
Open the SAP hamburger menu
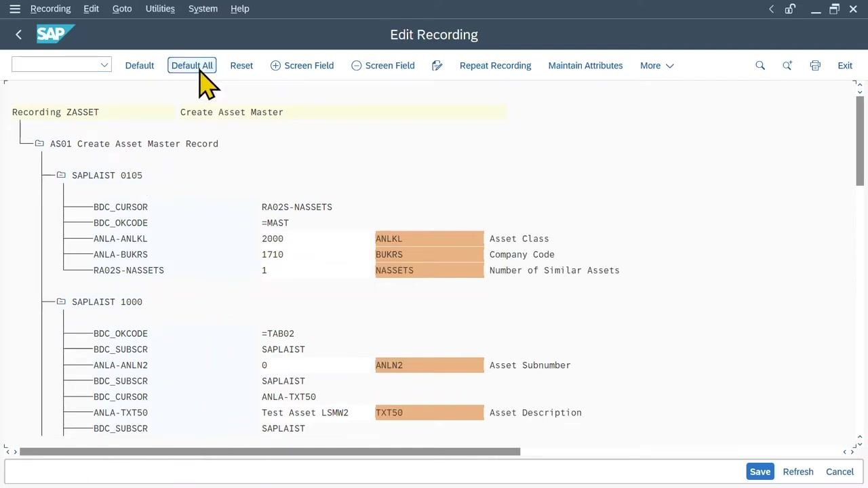[x=15, y=9]
